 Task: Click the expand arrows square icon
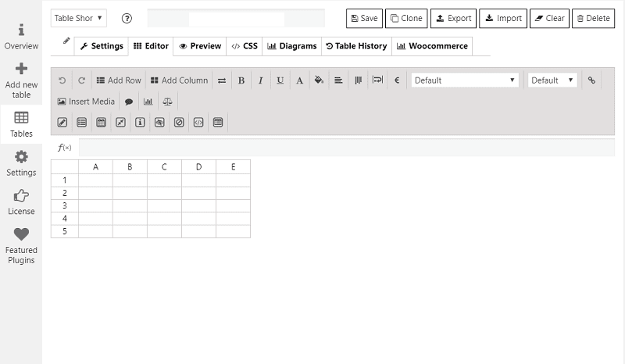[120, 123]
